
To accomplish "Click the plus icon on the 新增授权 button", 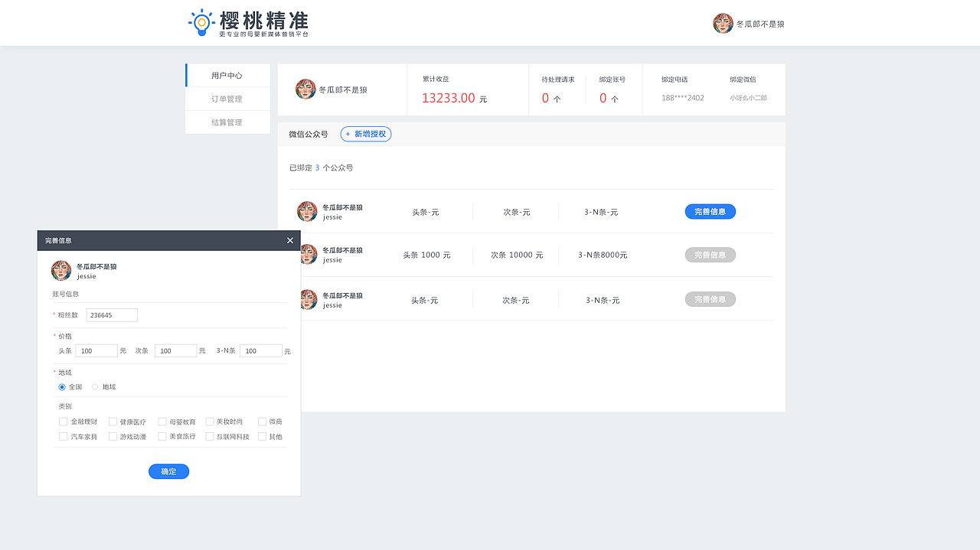I will click(346, 133).
